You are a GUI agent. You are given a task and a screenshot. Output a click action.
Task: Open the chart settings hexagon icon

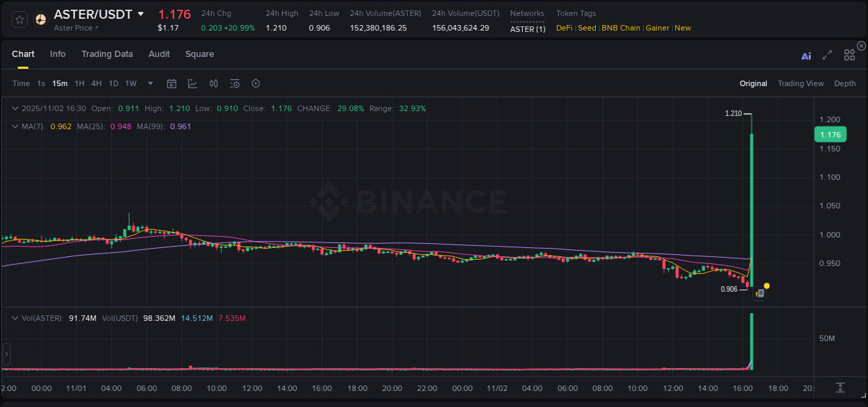click(256, 83)
